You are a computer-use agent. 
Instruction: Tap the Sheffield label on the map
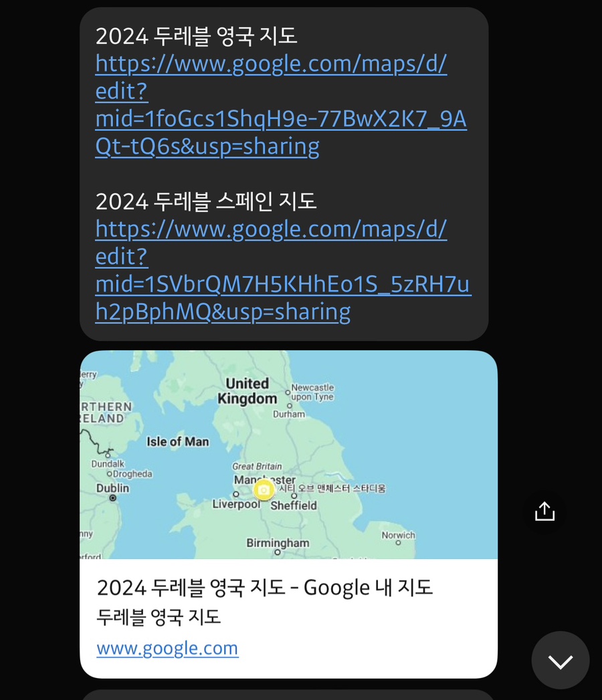click(294, 505)
